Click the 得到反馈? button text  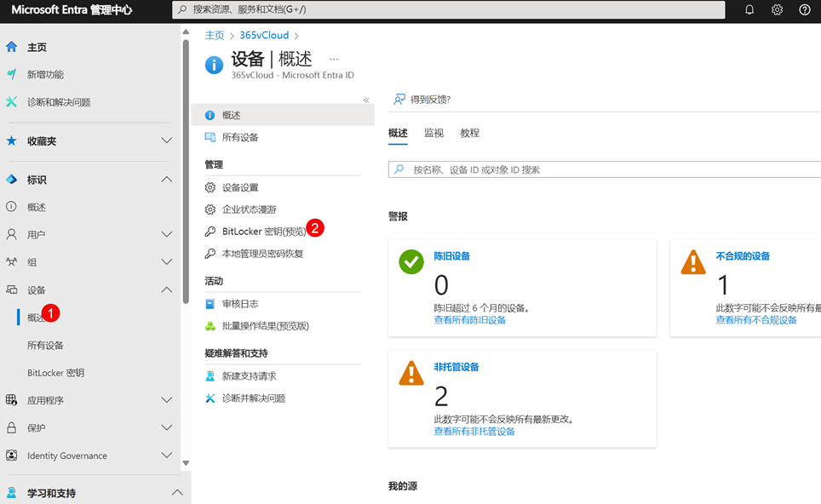pyautogui.click(x=430, y=100)
